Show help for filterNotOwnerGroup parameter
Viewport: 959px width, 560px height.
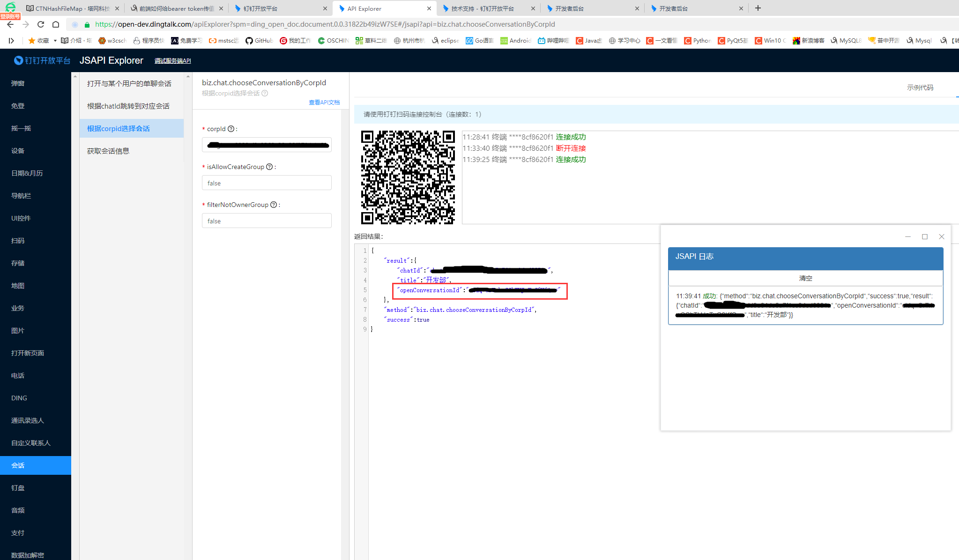[x=274, y=205]
